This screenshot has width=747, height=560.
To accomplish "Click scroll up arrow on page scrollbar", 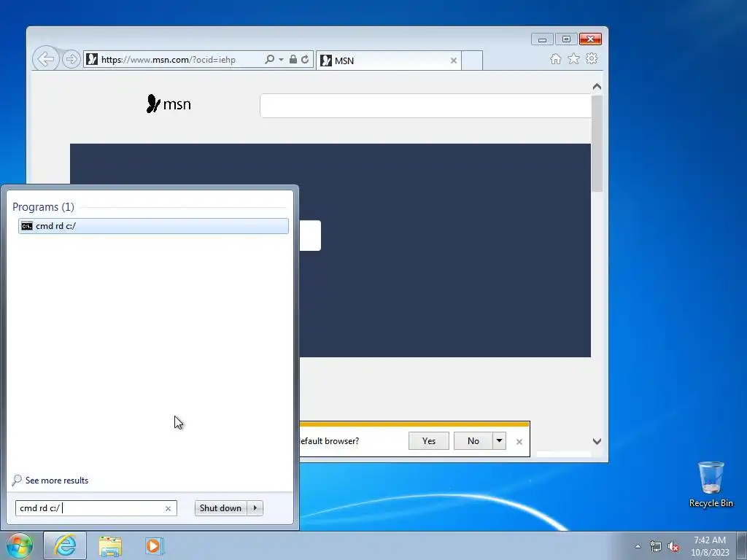I will (597, 87).
